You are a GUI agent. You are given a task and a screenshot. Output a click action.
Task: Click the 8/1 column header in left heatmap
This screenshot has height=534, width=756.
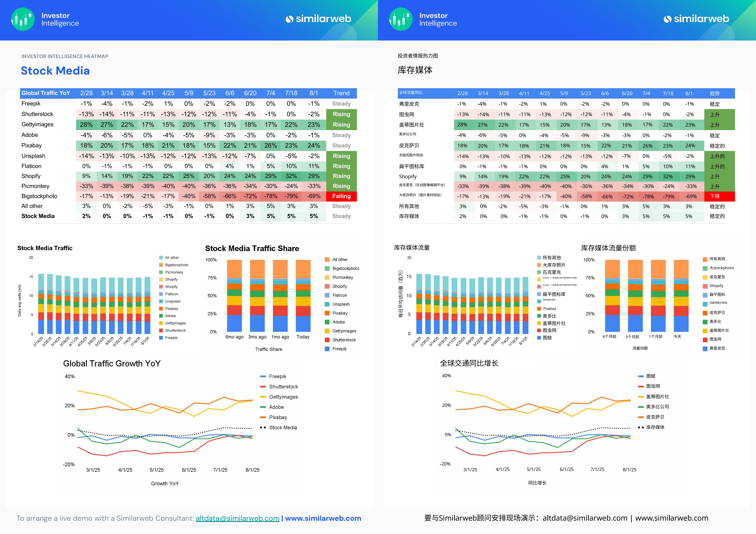(313, 93)
